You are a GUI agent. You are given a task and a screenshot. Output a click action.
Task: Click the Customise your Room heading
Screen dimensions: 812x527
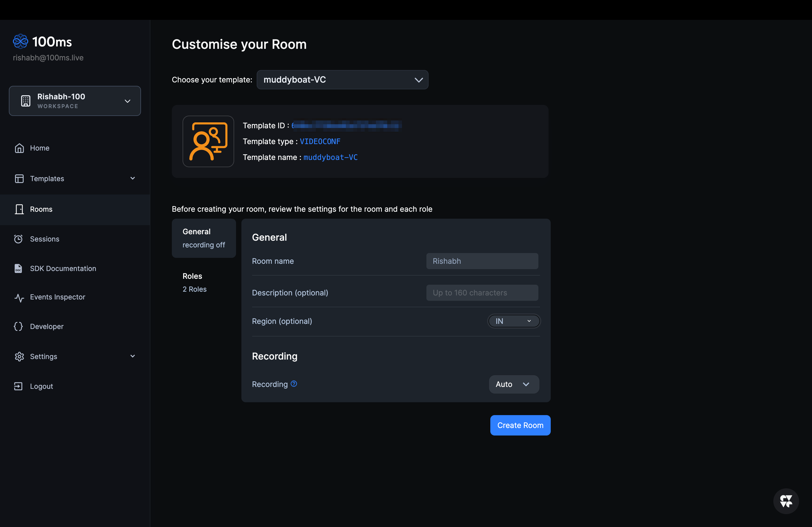pyautogui.click(x=239, y=44)
